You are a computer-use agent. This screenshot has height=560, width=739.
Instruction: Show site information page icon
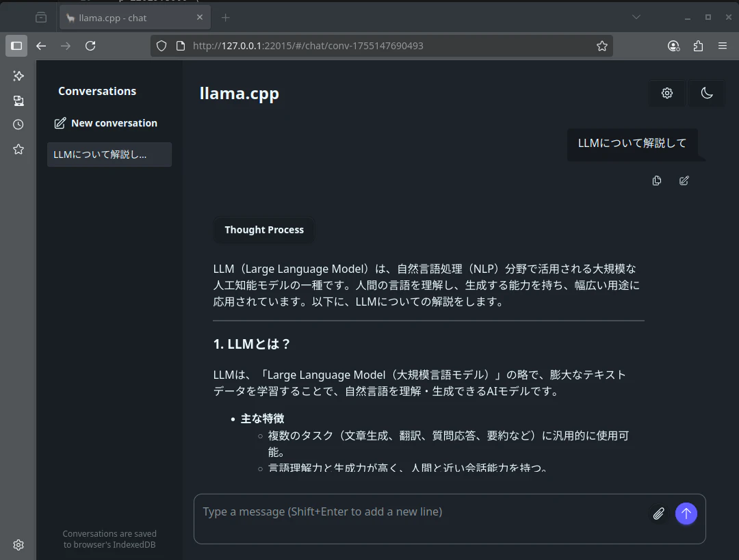(181, 46)
